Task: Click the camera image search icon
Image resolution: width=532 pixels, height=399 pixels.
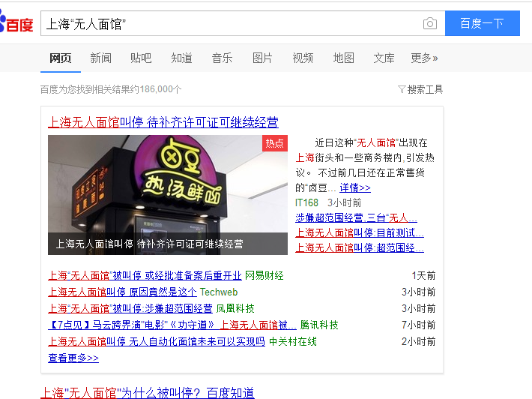Action: point(430,23)
